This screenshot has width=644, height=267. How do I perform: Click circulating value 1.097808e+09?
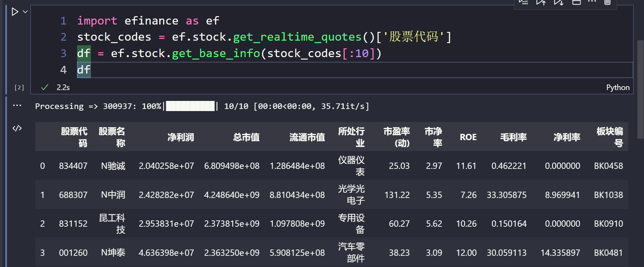coord(297,224)
